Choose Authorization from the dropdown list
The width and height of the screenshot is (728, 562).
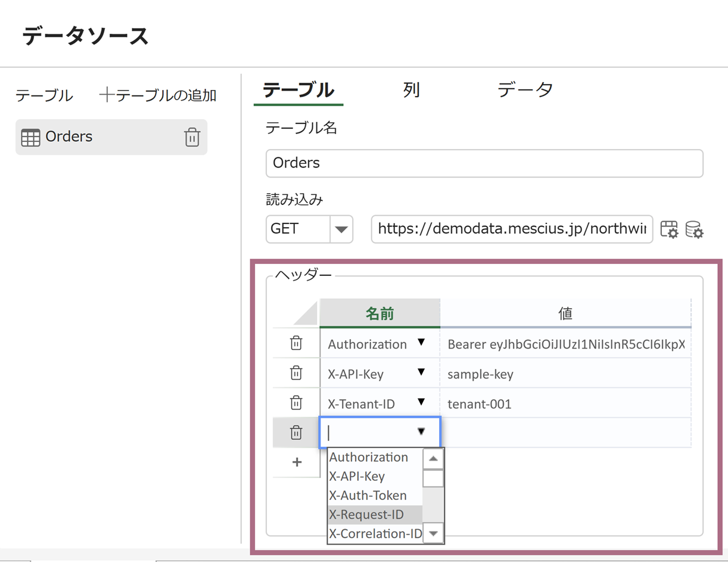tap(375, 458)
